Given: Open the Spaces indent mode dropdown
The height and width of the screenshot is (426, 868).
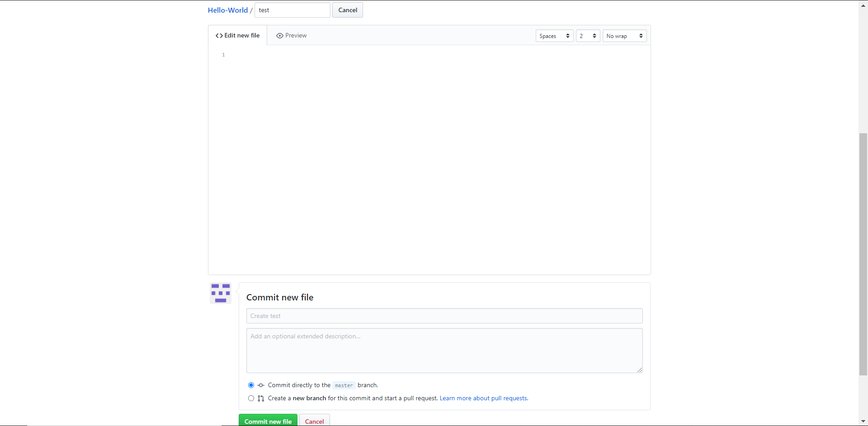Looking at the screenshot, I should click(554, 36).
